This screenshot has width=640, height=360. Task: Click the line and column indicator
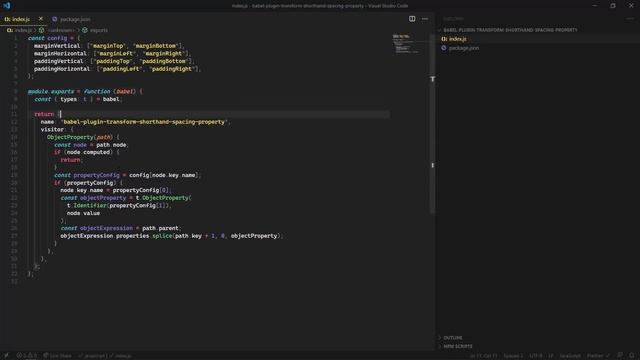[483, 356]
